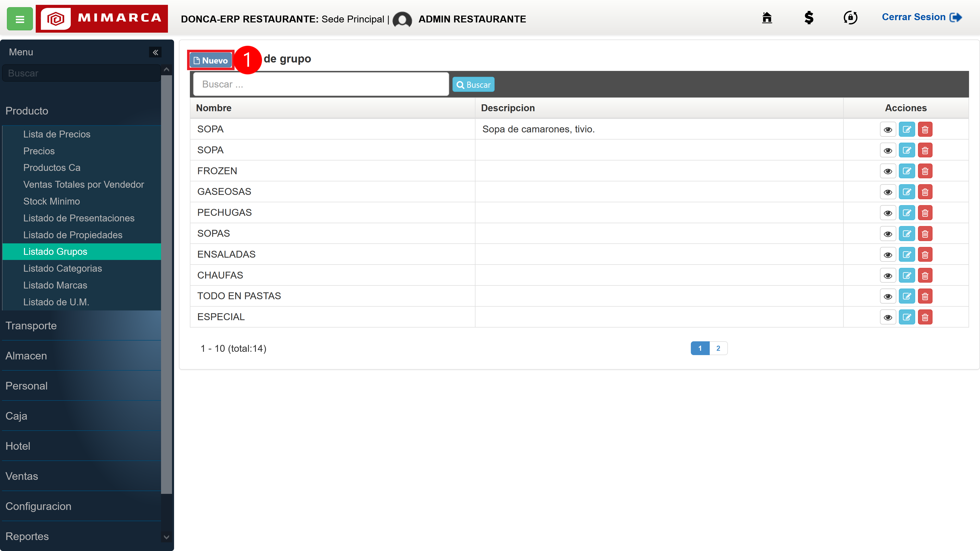Click the group search Buscar ... field

pos(321,84)
